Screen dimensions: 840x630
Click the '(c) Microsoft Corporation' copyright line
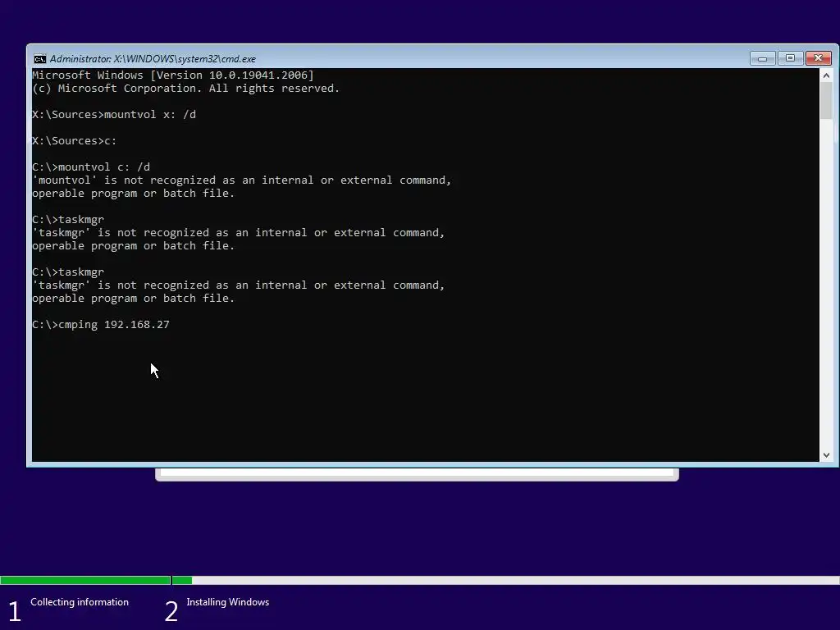click(186, 89)
